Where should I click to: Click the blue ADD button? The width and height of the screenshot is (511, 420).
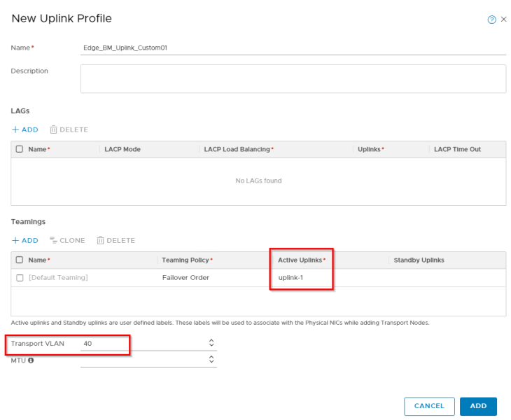478,406
